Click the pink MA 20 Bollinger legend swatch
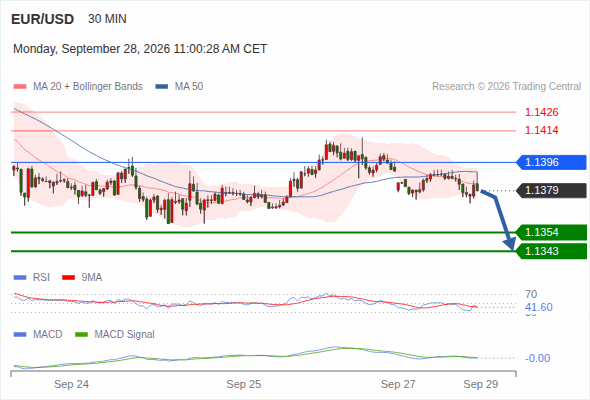This screenshot has width=590, height=400. pyautogui.click(x=20, y=87)
